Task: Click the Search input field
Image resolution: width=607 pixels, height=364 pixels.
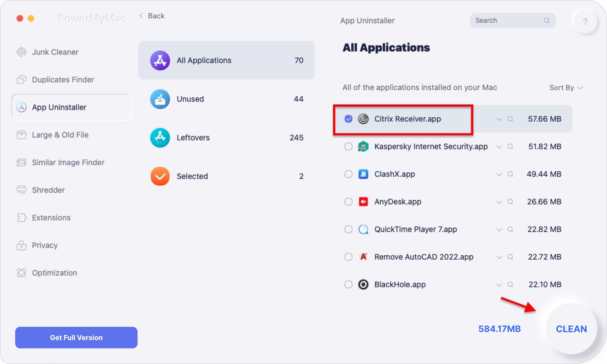Action: pos(512,20)
